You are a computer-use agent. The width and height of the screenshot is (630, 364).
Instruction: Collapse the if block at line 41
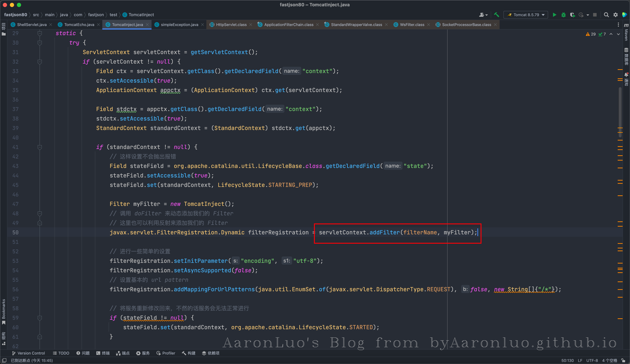point(40,147)
